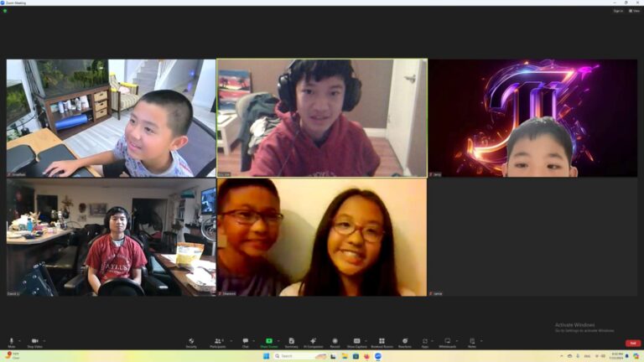The image size is (644, 362).
Task: Open the volume icon in system tray
Action: click(x=604, y=356)
